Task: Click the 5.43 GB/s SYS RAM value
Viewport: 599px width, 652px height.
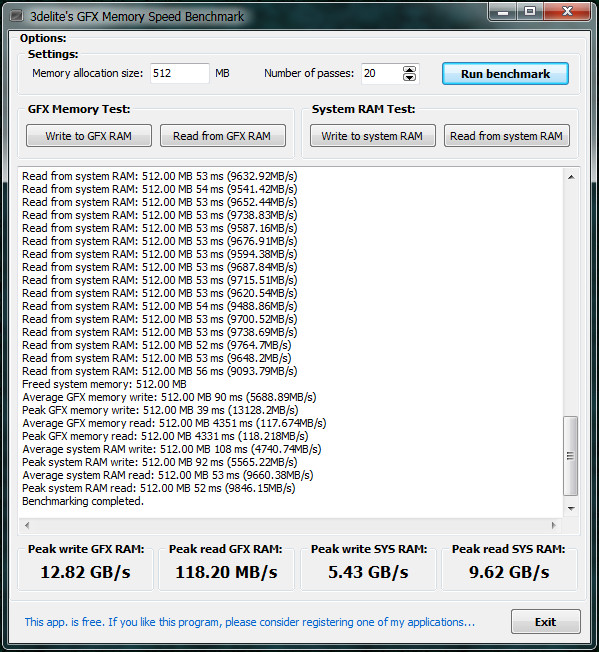Action: point(368,572)
